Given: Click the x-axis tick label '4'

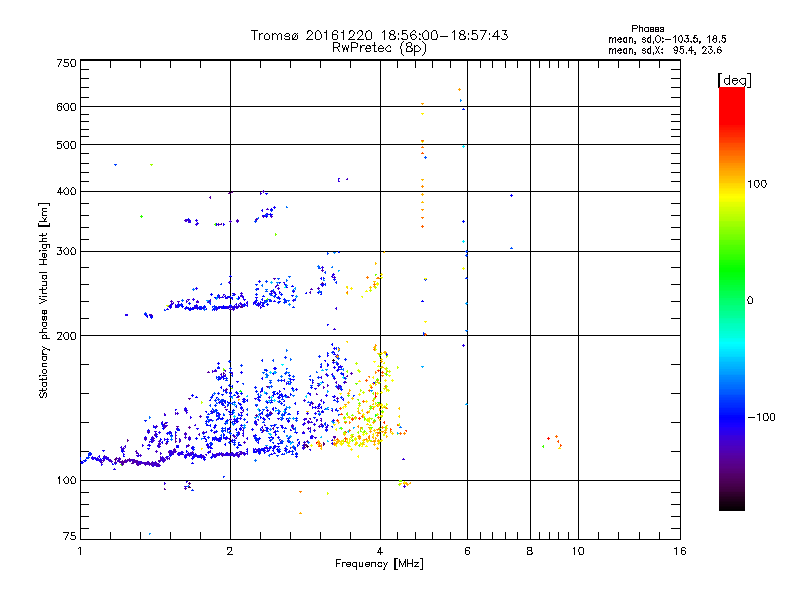Looking at the screenshot, I should [x=380, y=551].
